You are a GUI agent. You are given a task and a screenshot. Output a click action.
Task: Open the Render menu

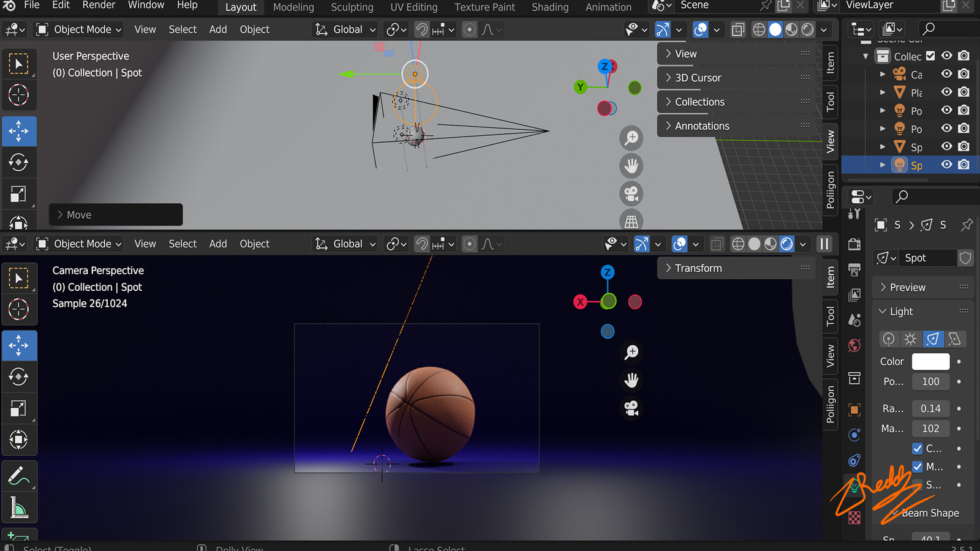[99, 6]
